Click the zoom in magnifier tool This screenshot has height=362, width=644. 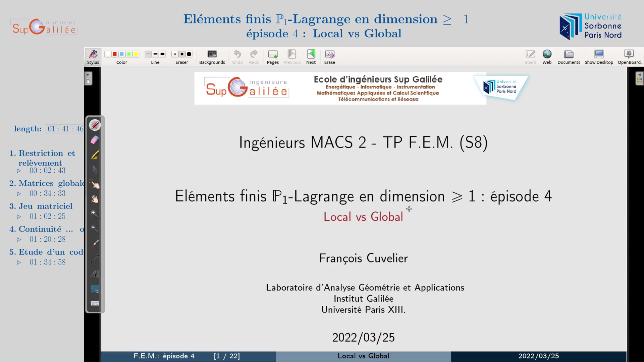95,214
